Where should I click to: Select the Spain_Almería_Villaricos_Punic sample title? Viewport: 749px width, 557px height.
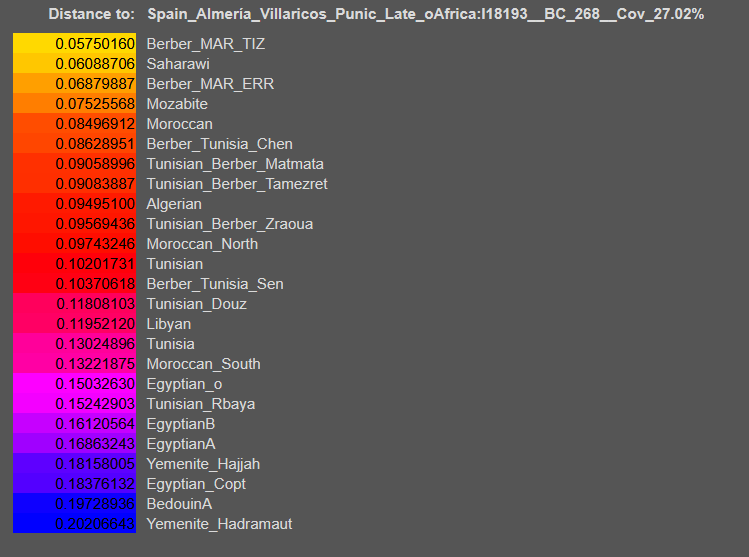point(426,14)
